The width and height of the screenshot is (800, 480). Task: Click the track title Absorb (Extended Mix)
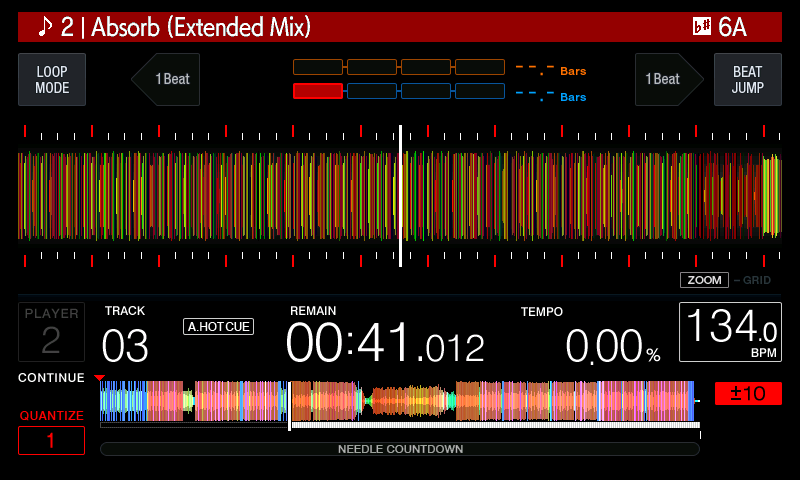201,27
